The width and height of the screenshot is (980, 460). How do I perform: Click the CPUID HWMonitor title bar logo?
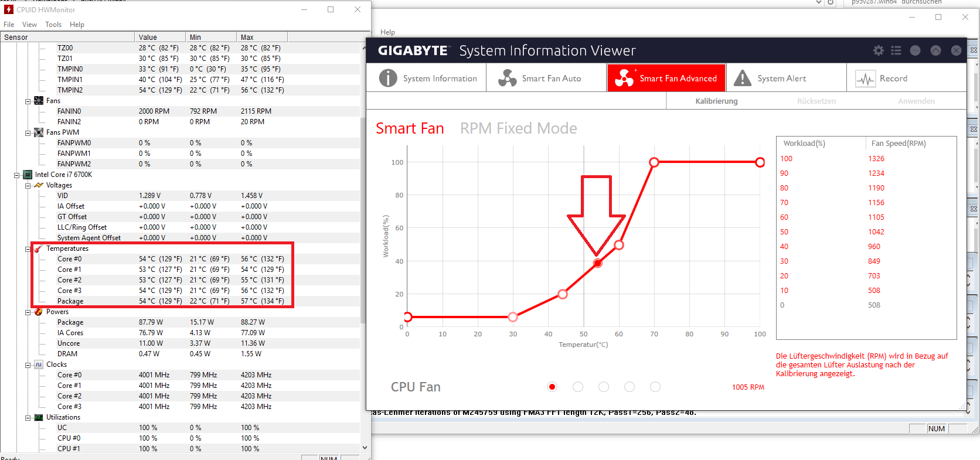[8, 9]
